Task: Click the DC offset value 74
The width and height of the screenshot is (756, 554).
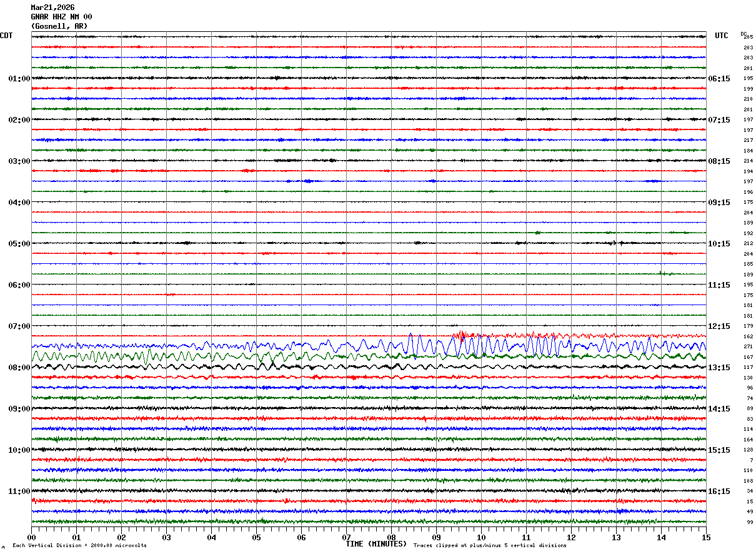Action: (x=750, y=398)
